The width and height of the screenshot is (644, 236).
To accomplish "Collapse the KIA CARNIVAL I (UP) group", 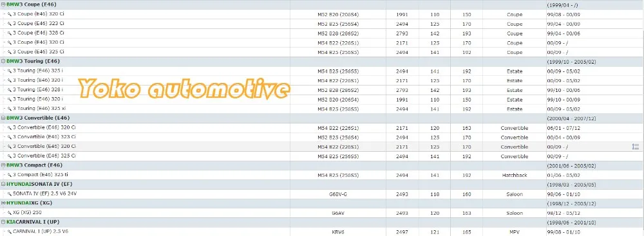I will tap(3, 222).
